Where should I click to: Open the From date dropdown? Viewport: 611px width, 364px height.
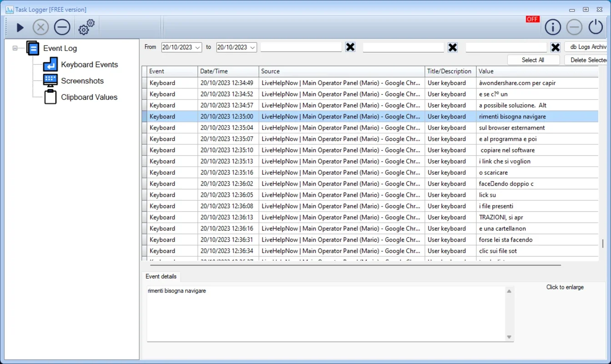click(x=197, y=47)
